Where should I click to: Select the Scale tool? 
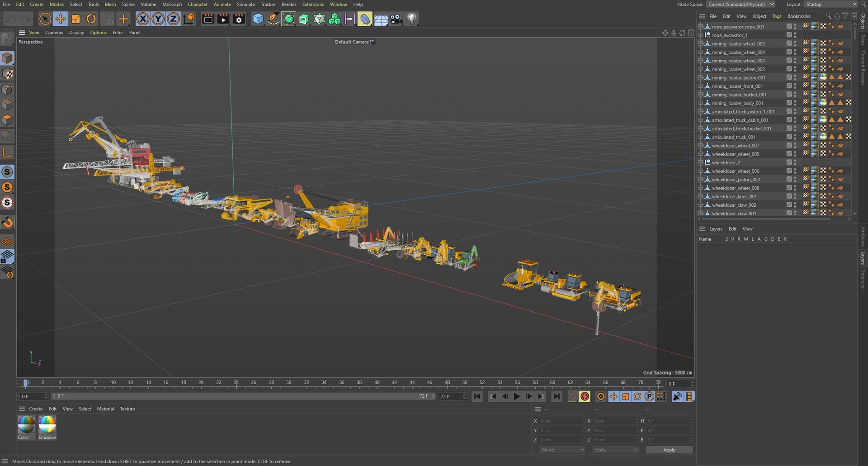pyautogui.click(x=75, y=19)
